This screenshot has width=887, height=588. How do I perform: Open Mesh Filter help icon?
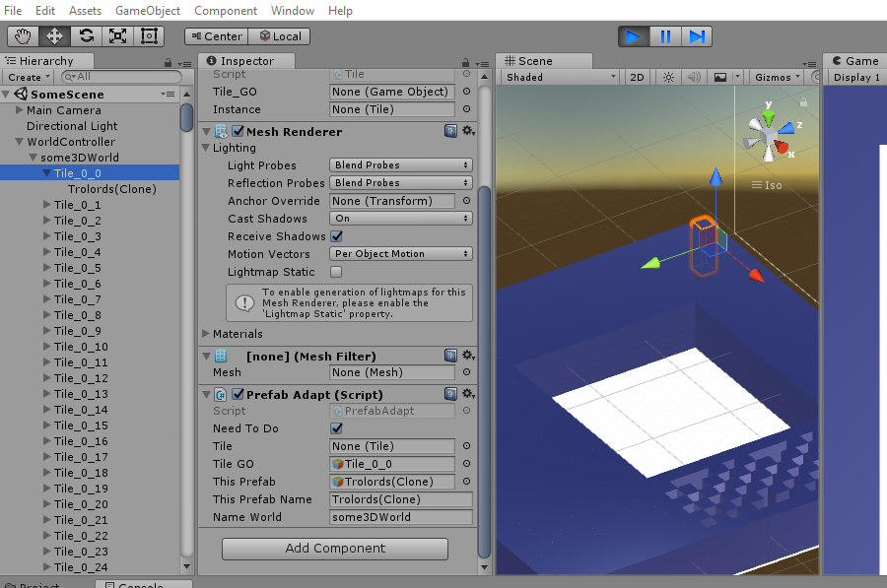click(450, 356)
